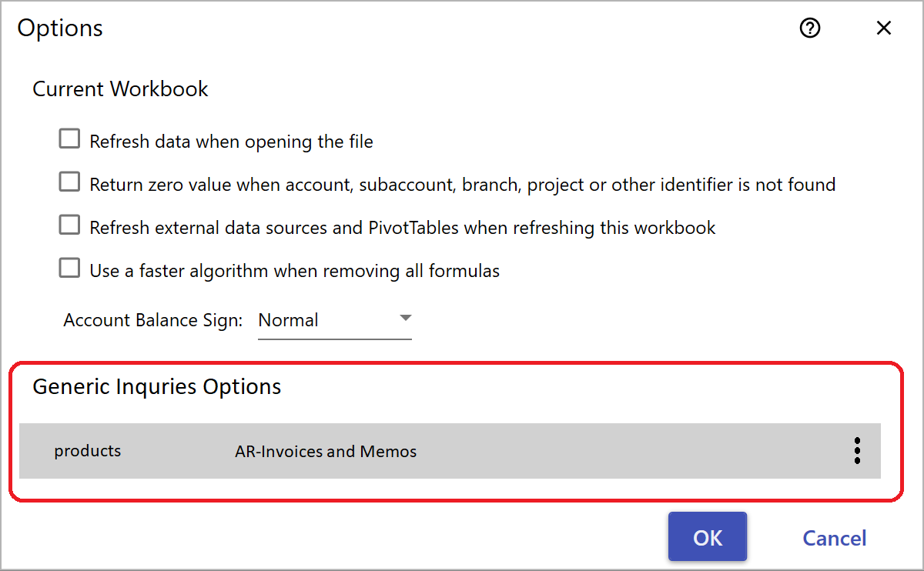Toggle Use a faster algorithm checkbox
The width and height of the screenshot is (924, 571).
point(70,269)
